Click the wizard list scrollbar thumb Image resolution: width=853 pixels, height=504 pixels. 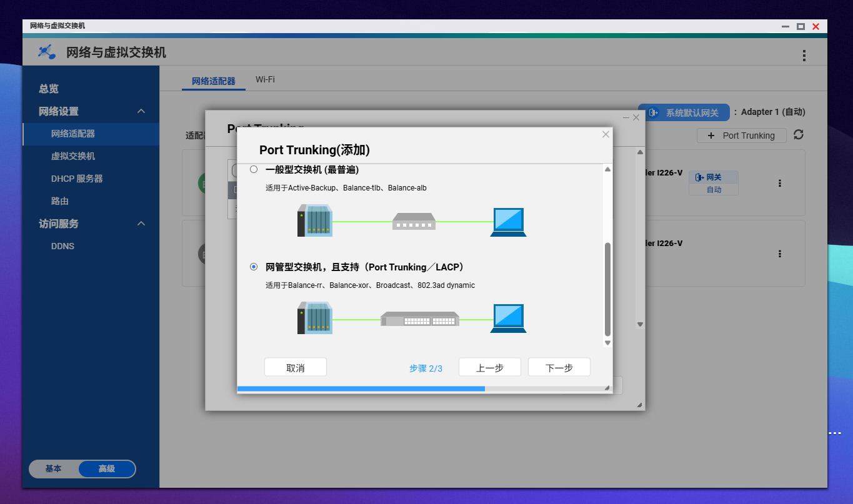(607, 289)
